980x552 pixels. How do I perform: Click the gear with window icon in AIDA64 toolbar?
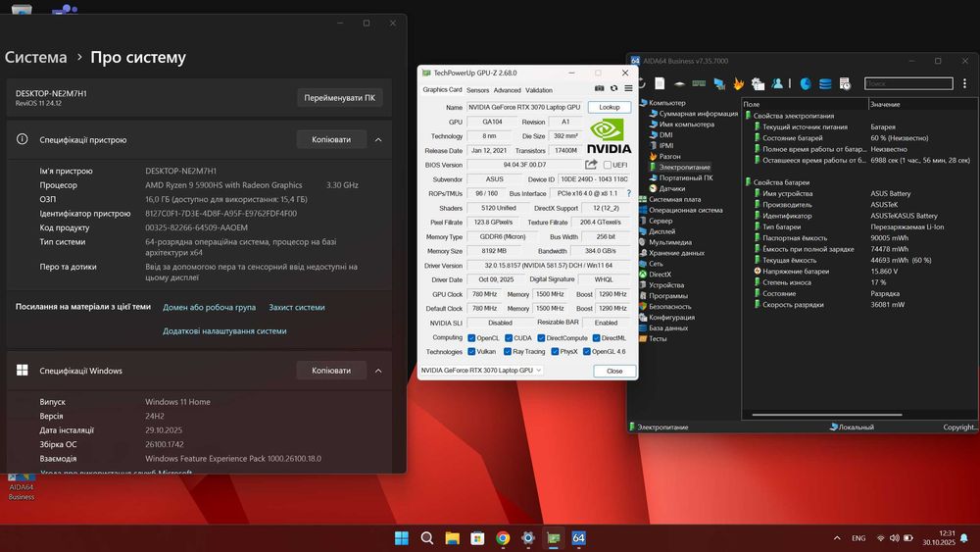point(759,83)
